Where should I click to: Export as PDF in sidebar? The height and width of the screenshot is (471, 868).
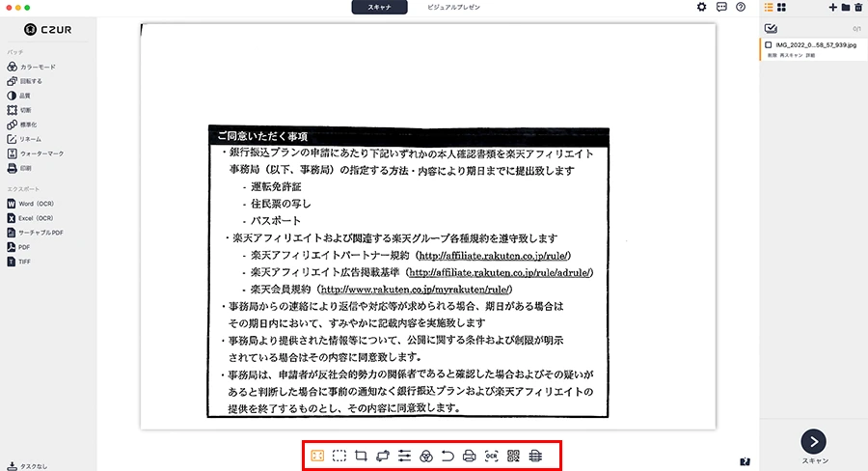(x=18, y=246)
